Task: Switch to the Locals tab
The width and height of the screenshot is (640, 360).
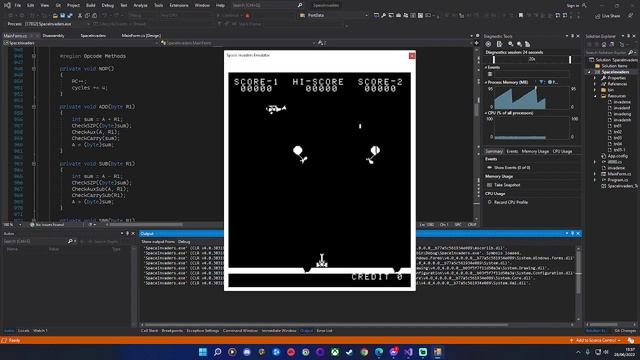Action: coord(24,331)
